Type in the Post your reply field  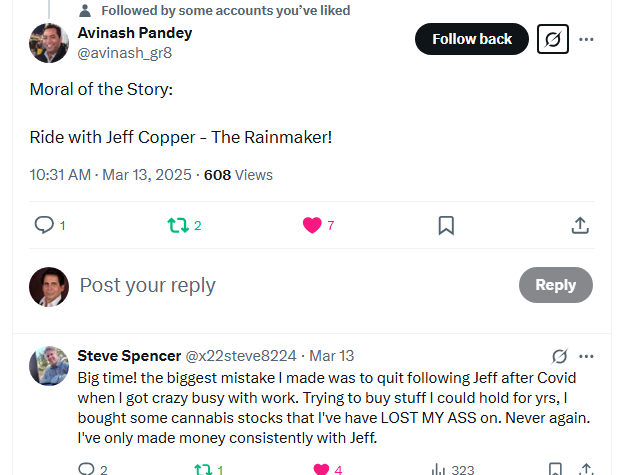point(290,285)
